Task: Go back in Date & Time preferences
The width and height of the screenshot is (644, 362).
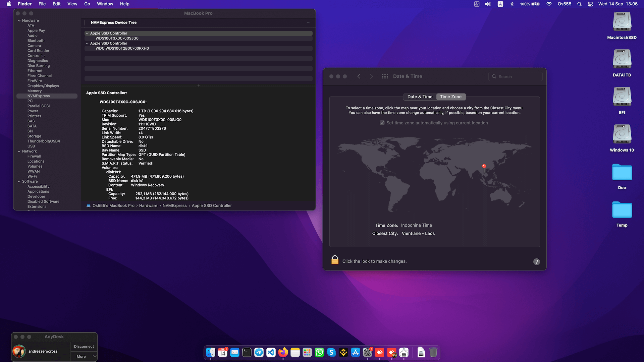Action: [x=359, y=76]
